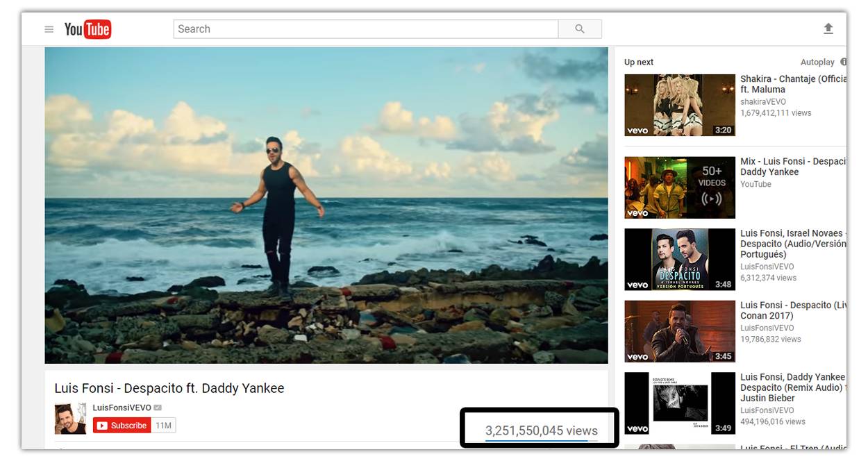The image size is (868, 461).
Task: Go to the YouTube home logo
Action: click(x=87, y=29)
